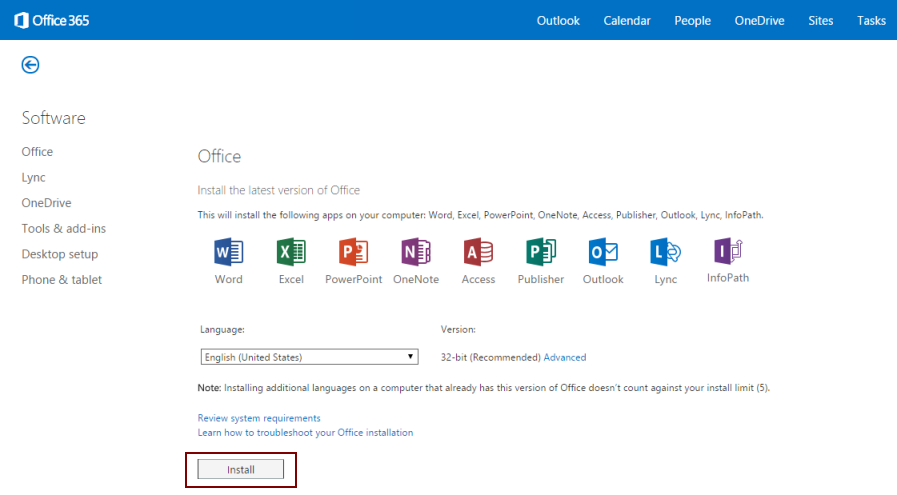This screenshot has width=897, height=495.
Task: Click the OneNote label under its icon
Action: [416, 279]
